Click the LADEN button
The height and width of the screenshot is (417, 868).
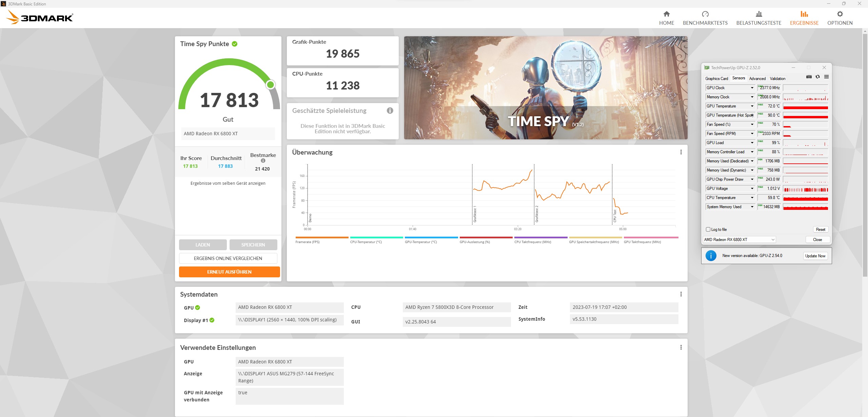click(203, 245)
